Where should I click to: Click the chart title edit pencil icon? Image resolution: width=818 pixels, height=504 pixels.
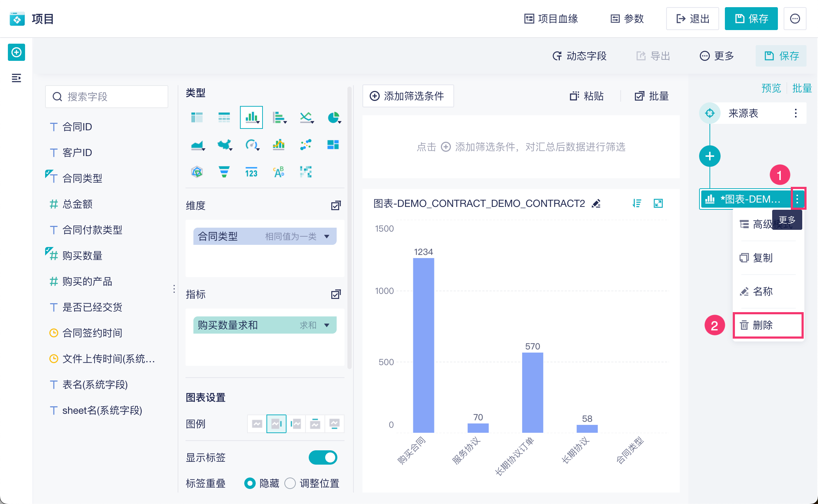(x=596, y=204)
